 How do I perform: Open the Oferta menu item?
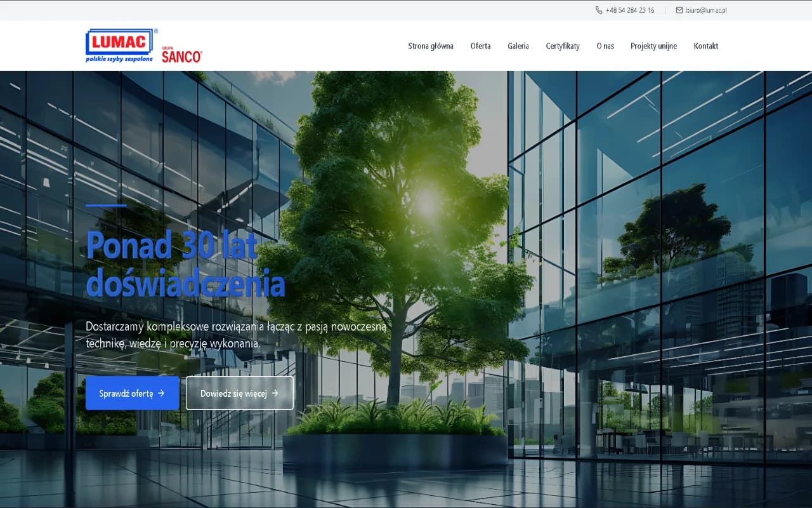tap(480, 46)
